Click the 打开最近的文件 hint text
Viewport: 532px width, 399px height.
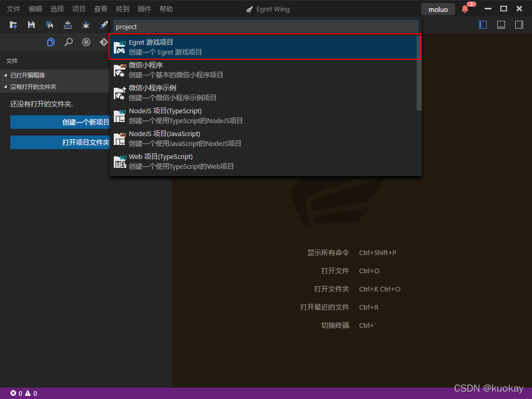(x=325, y=308)
